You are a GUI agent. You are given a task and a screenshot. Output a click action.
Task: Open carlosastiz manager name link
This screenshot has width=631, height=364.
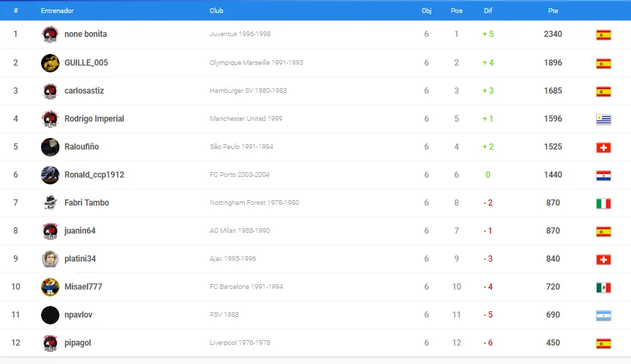coord(84,91)
